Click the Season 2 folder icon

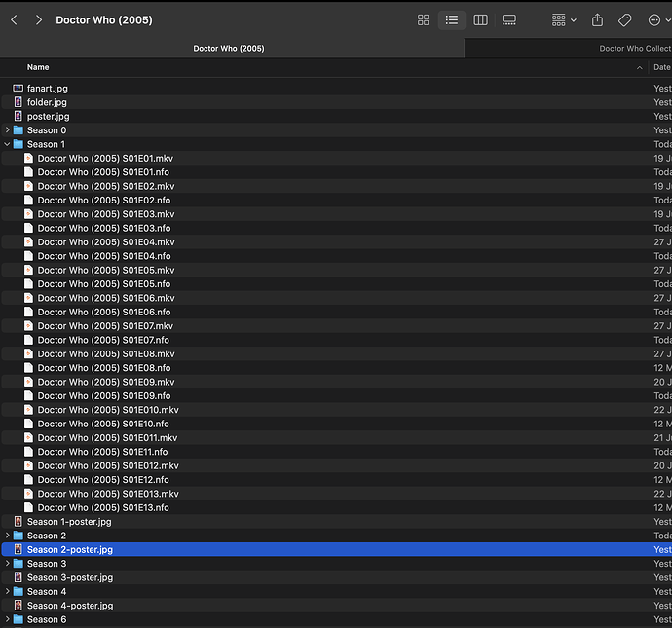(18, 536)
